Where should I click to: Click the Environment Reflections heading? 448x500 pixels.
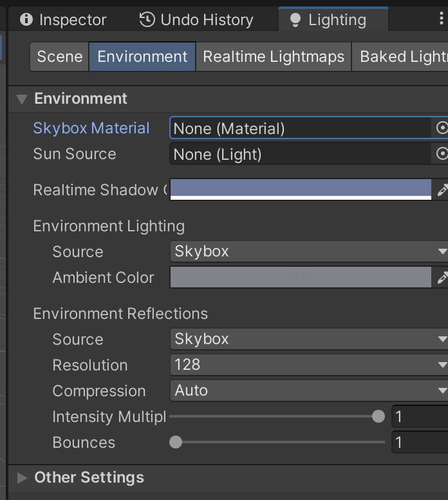tap(120, 314)
